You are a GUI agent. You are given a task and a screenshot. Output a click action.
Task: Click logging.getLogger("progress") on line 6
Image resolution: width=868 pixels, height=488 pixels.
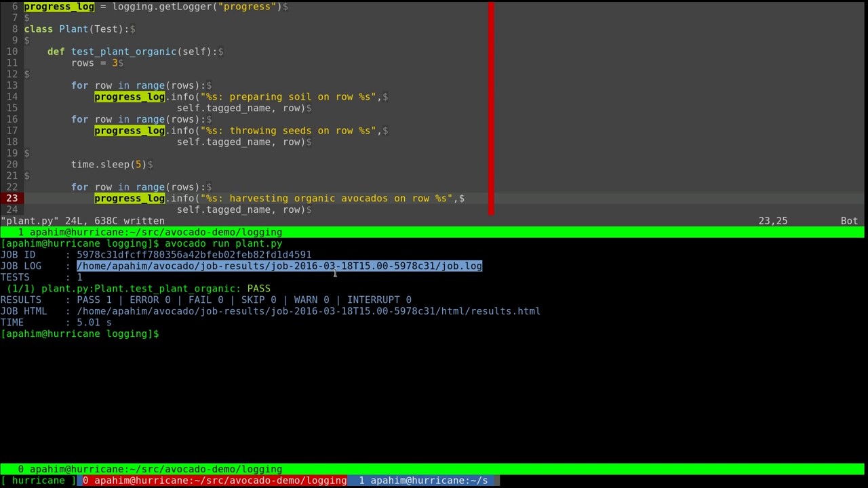point(197,7)
